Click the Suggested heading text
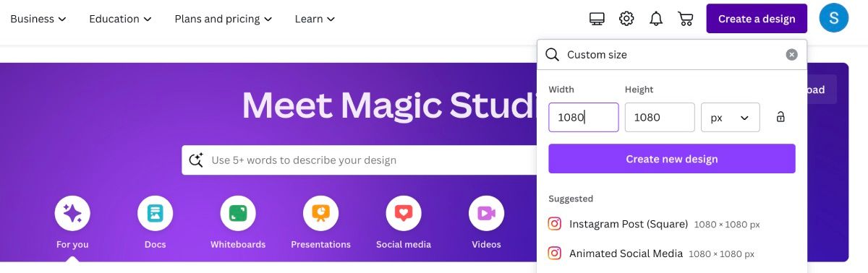This screenshot has height=273, width=868. [x=571, y=199]
